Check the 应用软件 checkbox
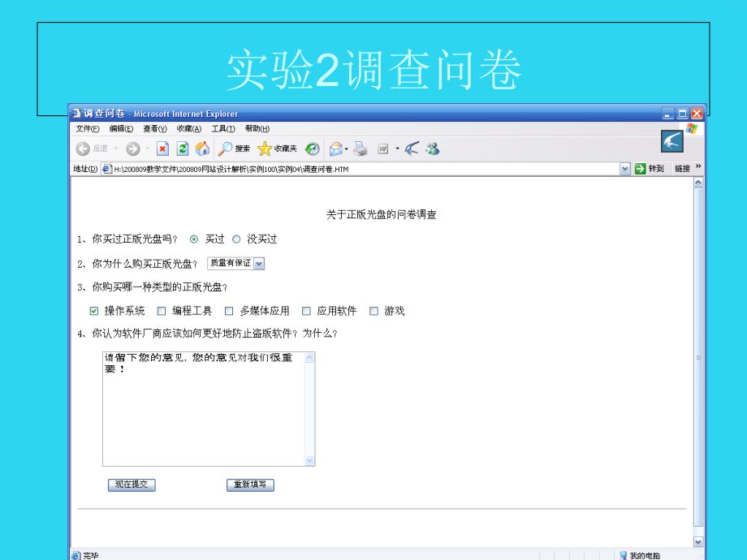 point(306,311)
